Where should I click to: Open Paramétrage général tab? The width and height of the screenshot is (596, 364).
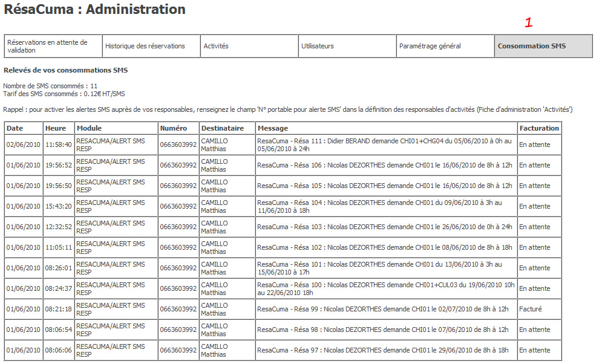point(445,46)
